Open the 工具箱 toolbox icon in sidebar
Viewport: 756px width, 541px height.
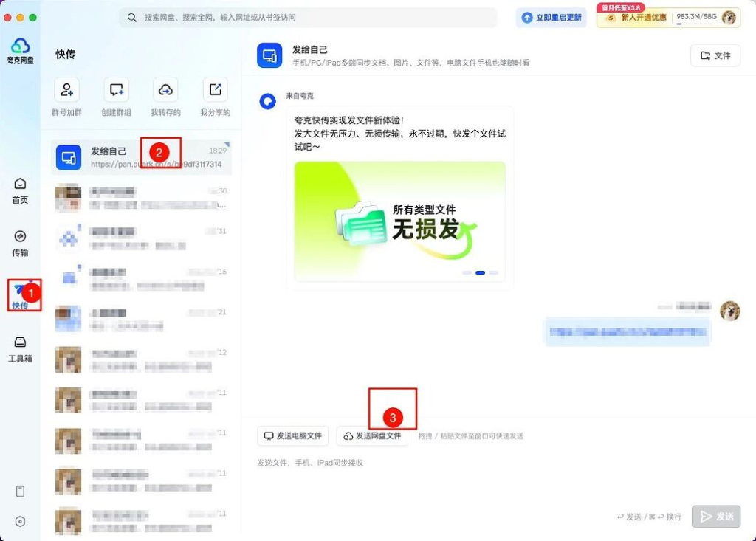click(x=20, y=347)
